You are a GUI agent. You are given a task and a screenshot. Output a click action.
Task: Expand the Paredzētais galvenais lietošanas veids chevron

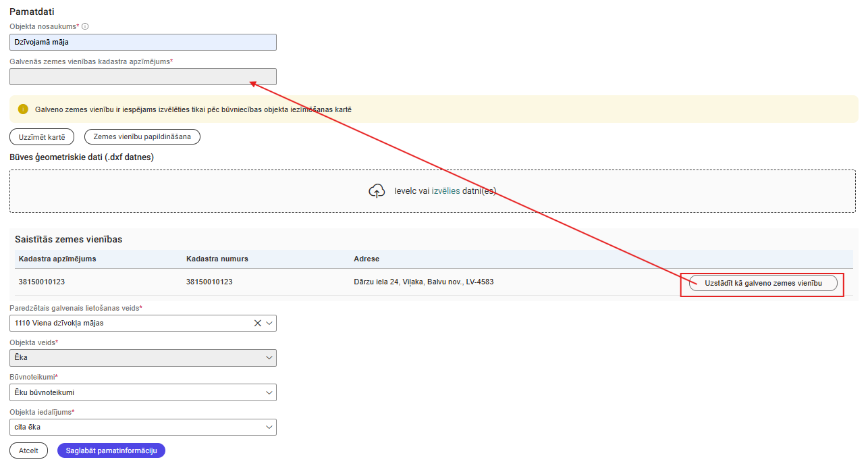coord(269,323)
